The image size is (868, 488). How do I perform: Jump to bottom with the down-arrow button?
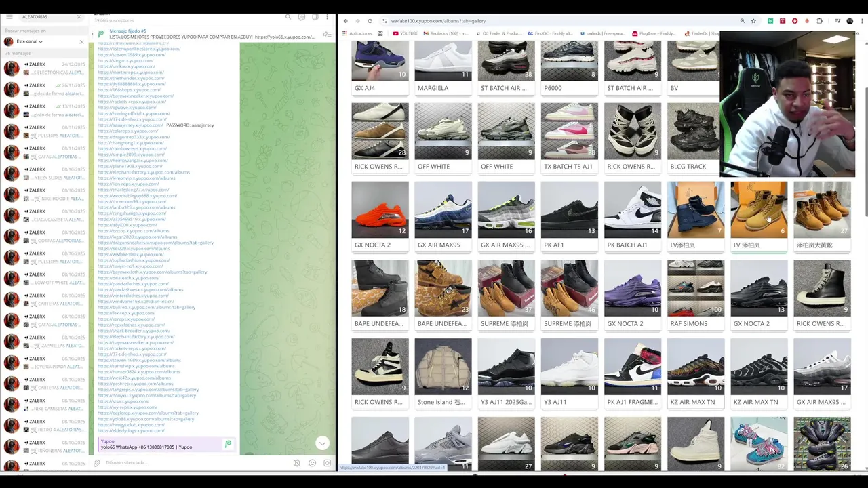click(323, 443)
